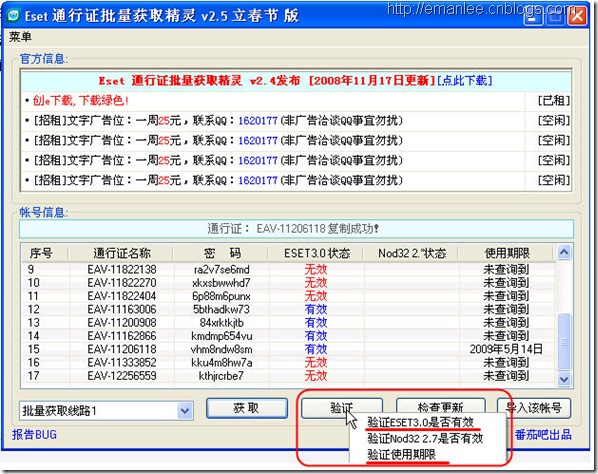
Task: Click the 获取 button
Action: (247, 408)
